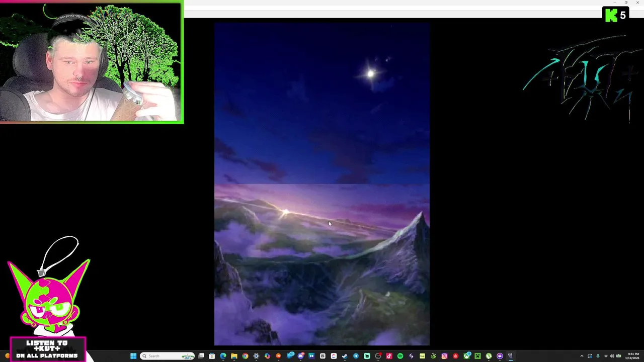
Task: Launch Microsoft Store from the taskbar
Action: 212,356
